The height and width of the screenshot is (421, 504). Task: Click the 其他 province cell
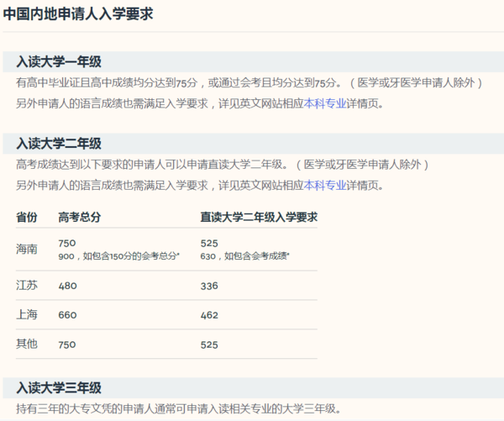(27, 345)
